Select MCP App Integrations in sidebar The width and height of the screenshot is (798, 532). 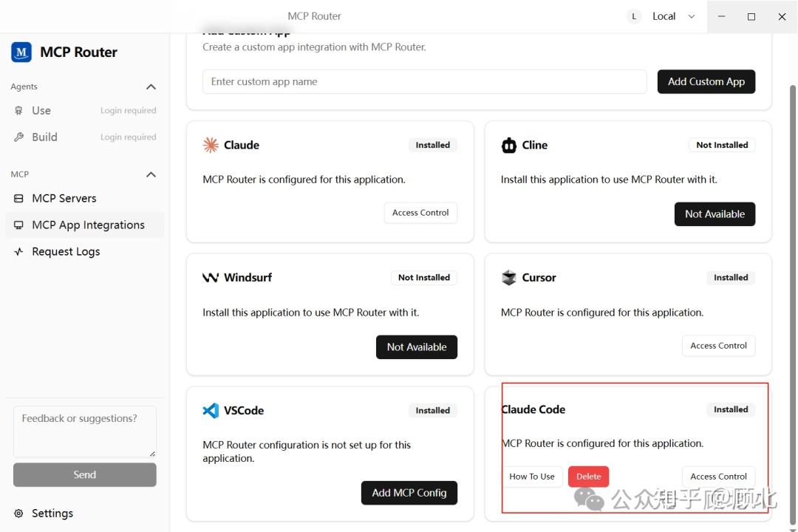pyautogui.click(x=88, y=225)
